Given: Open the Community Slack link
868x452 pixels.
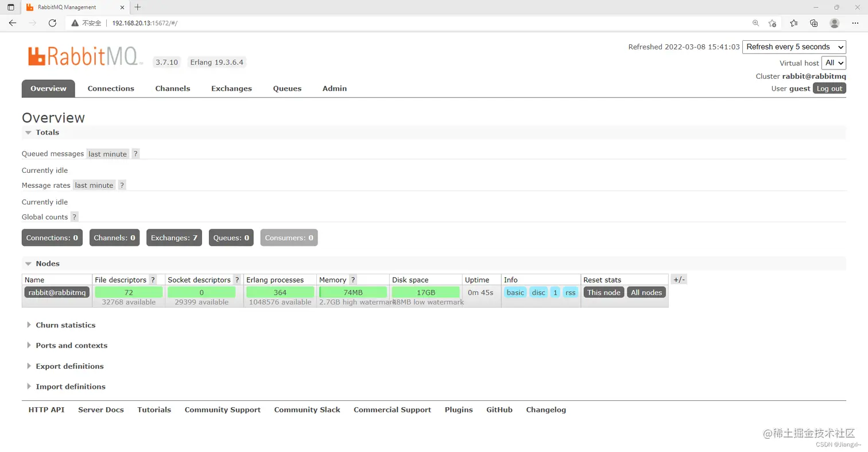Looking at the screenshot, I should [307, 410].
